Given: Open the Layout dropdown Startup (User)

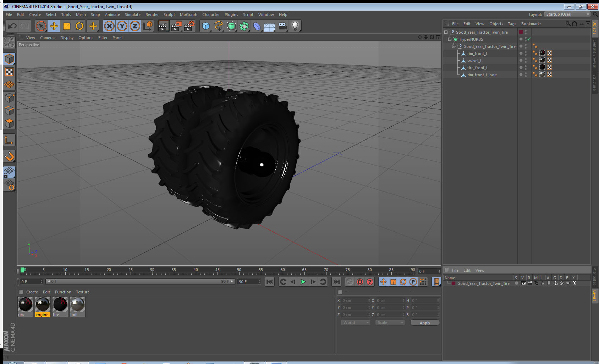Looking at the screenshot, I should tap(567, 14).
